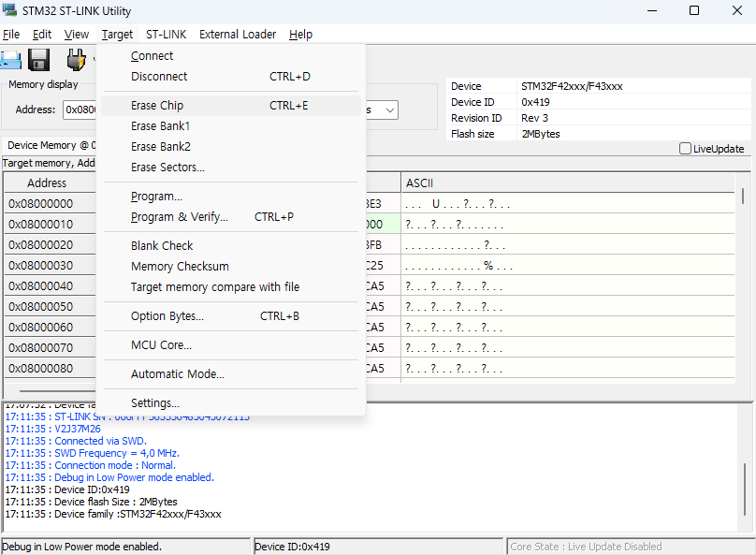Open Erase Sectors... dialog
Viewport: 756px width, 555px height.
pos(231,168)
